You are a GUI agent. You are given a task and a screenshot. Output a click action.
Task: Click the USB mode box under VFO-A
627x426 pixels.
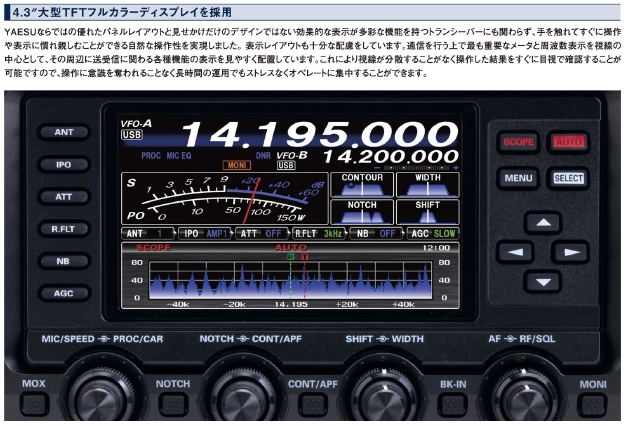(132, 135)
